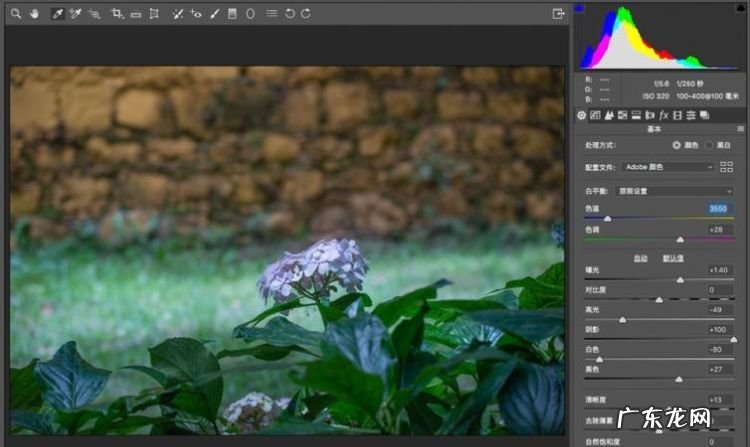Click the 自动 (Auto) link

pos(640,259)
